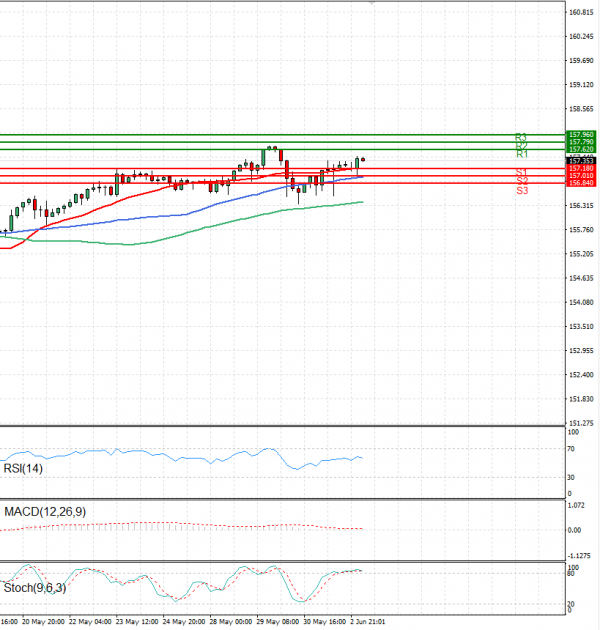Click the 154.635 price axis value
This screenshot has height=630, width=600.
tap(581, 278)
